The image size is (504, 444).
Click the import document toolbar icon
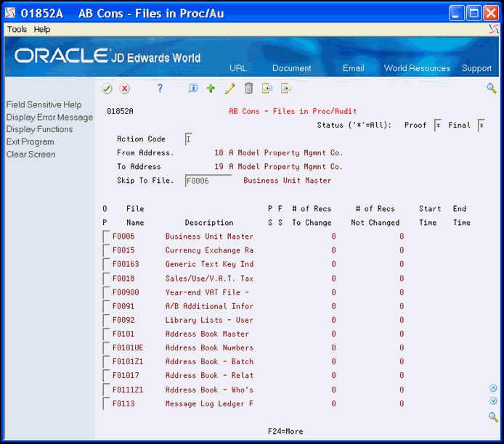267,89
